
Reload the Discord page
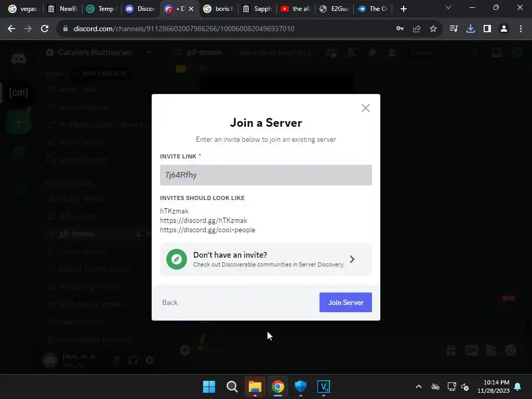(x=45, y=29)
